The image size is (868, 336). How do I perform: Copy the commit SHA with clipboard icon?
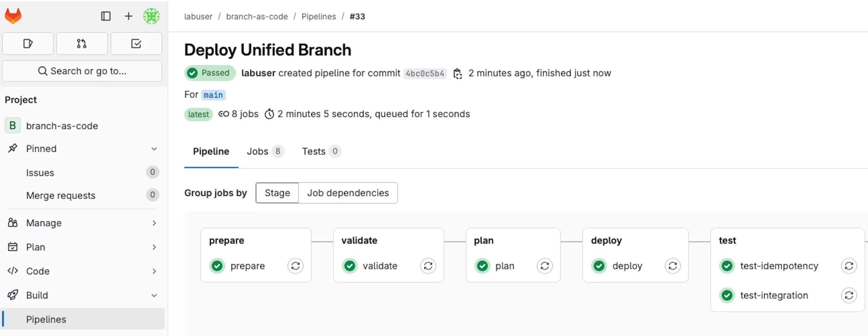(x=457, y=73)
